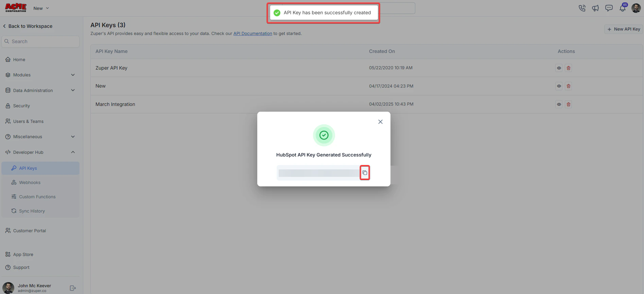644x294 pixels.
Task: Open the announcements megaphone icon
Action: (595, 8)
